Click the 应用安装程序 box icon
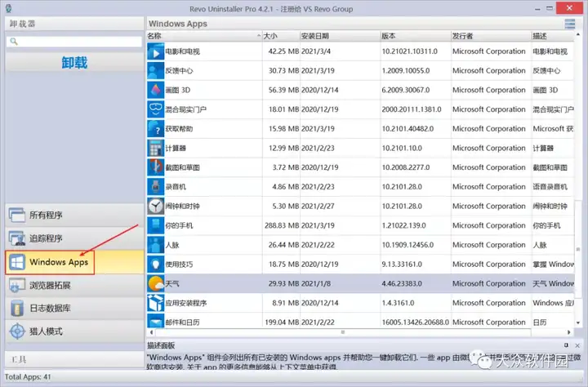This screenshot has height=387, width=588. click(x=155, y=303)
